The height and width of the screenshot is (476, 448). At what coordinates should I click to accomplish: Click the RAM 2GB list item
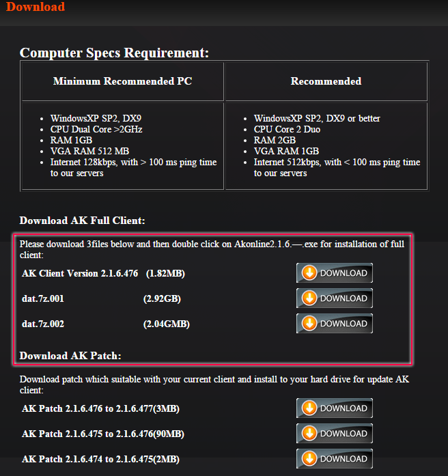click(275, 140)
